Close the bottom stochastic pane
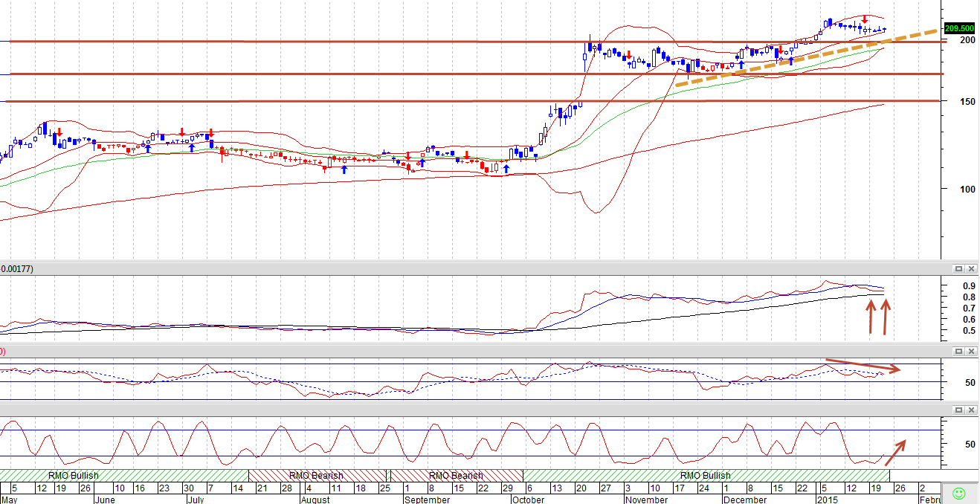The width and height of the screenshot is (980, 504). (x=971, y=410)
